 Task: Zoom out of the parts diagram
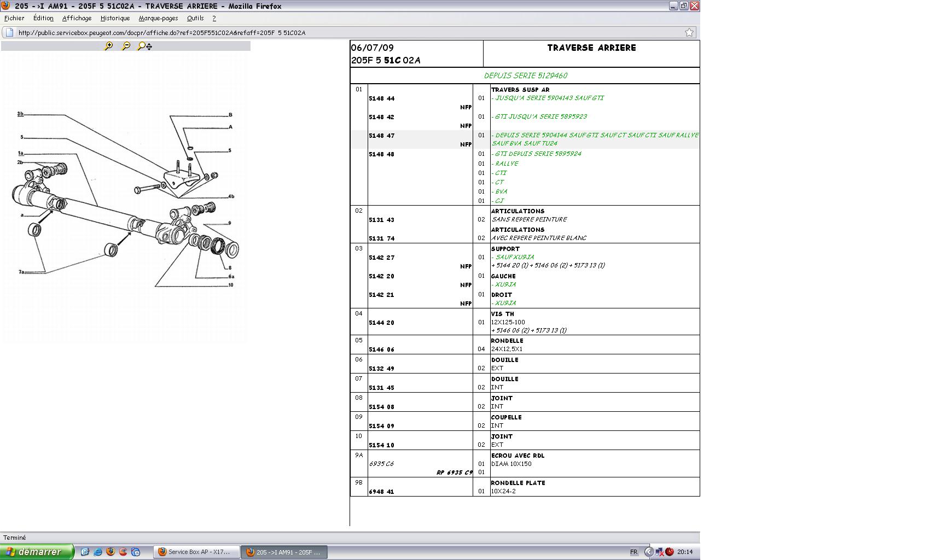point(126,46)
